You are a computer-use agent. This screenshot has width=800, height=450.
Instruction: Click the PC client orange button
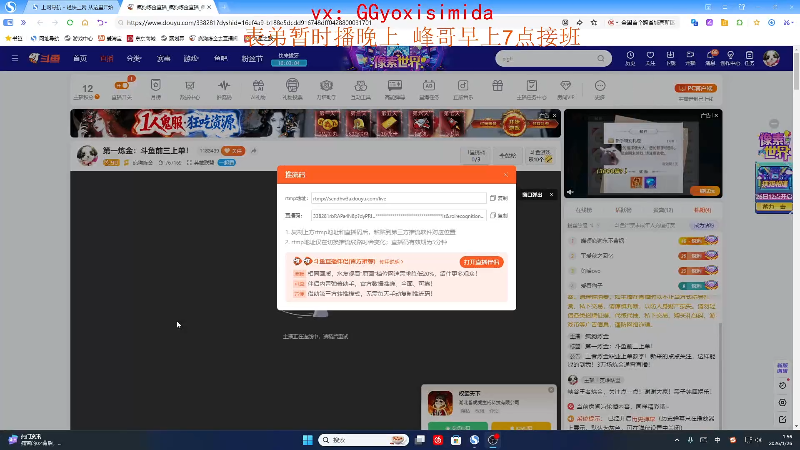[x=695, y=88]
